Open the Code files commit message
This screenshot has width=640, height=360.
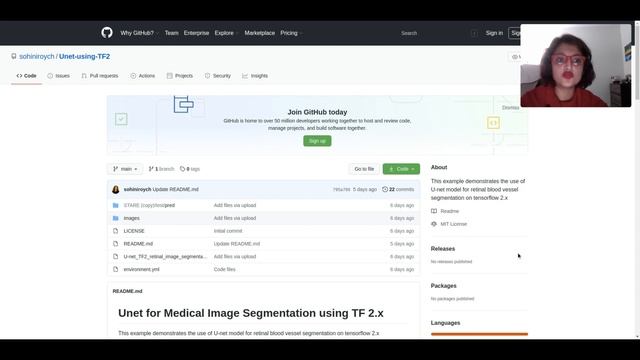pos(224,269)
